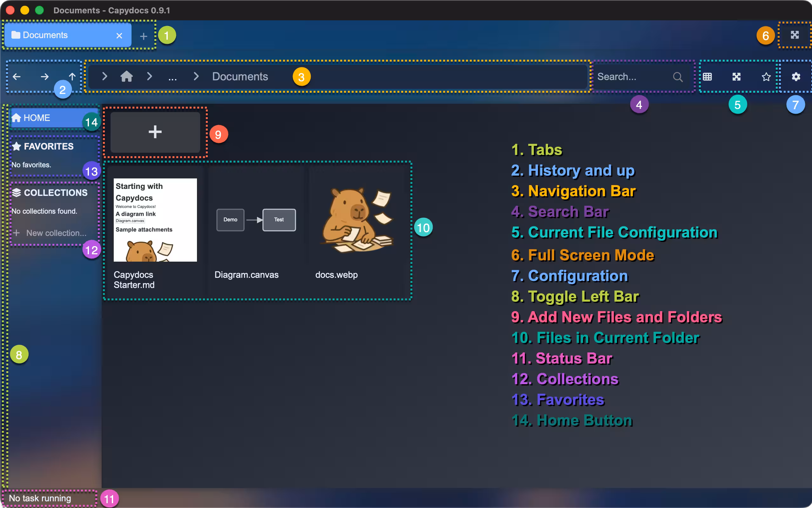
Task: Go up one folder with the up arrow
Action: tap(72, 77)
